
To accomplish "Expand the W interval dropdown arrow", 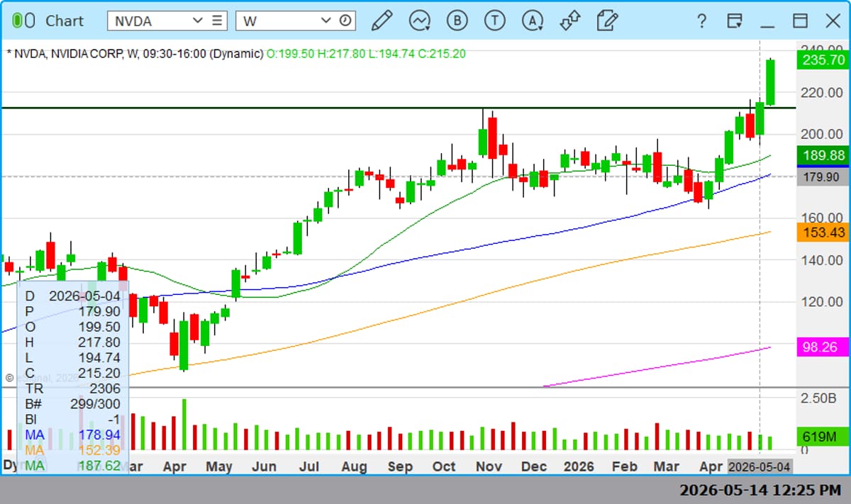I will [326, 21].
